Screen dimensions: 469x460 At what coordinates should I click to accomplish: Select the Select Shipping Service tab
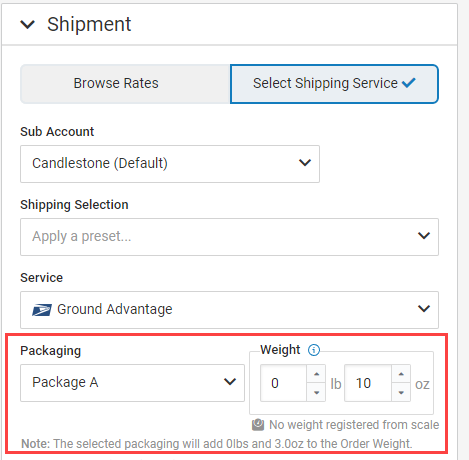point(334,84)
